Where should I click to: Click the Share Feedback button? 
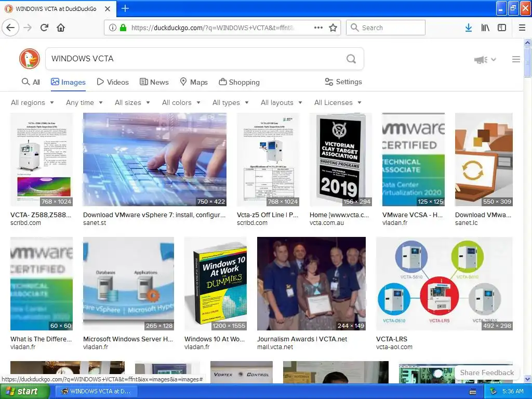487,373
